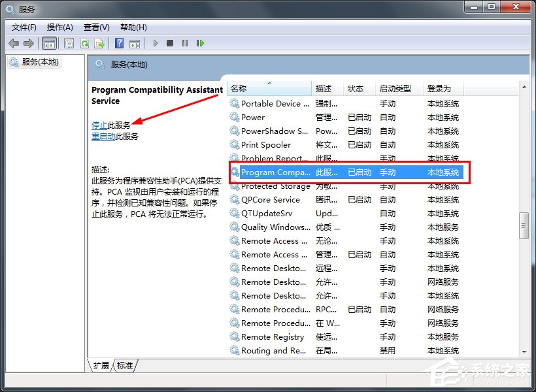Click the export list toolbar icon
The image size is (536, 392).
tap(99, 43)
